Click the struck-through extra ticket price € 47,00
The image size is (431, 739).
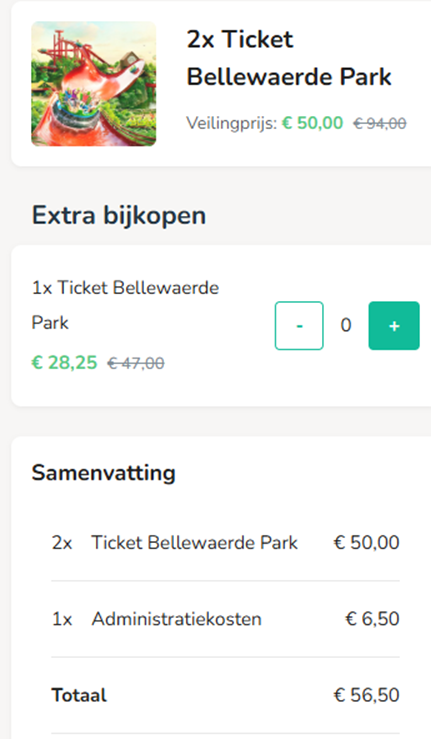click(x=136, y=363)
